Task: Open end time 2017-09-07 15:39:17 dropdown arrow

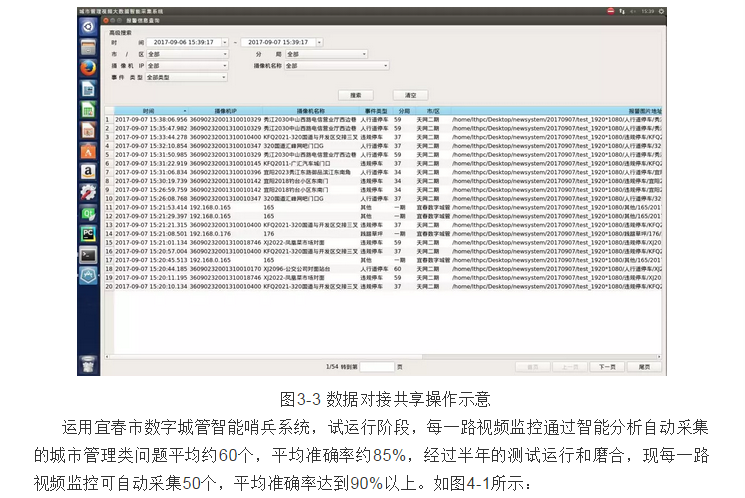Action: tap(319, 42)
